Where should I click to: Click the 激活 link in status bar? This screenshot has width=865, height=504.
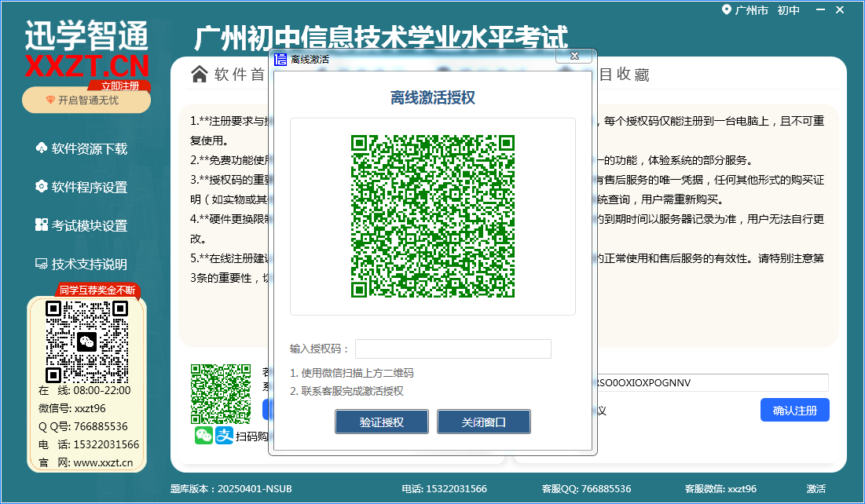coord(816,488)
